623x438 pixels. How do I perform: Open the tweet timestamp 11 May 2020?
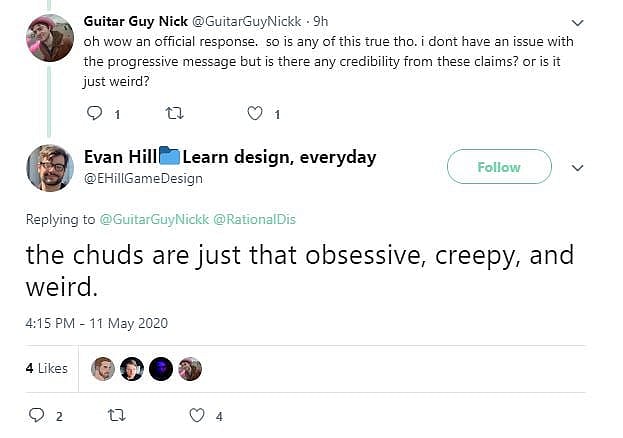pyautogui.click(x=97, y=323)
